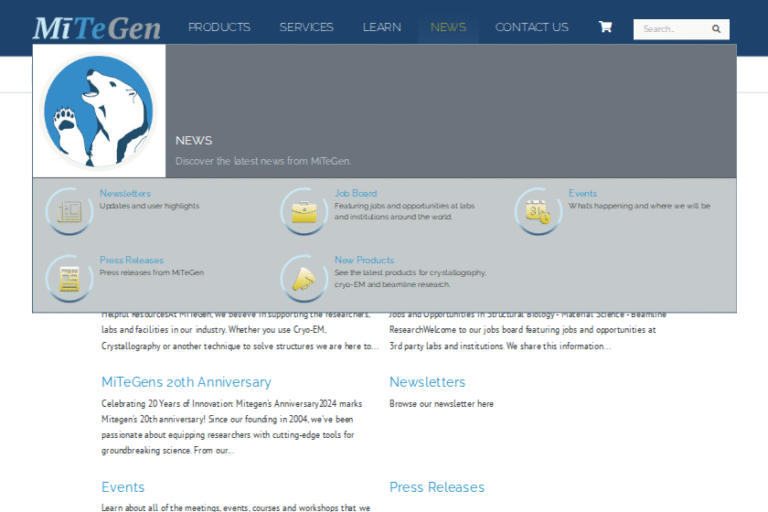The height and width of the screenshot is (512, 768).
Task: Open the shopping cart icon
Action: 605,27
